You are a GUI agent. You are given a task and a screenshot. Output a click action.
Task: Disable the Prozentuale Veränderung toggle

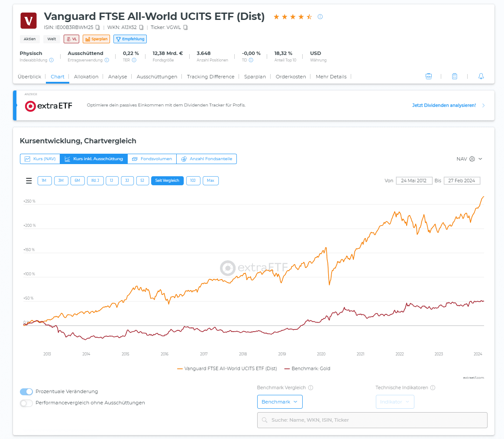point(26,392)
